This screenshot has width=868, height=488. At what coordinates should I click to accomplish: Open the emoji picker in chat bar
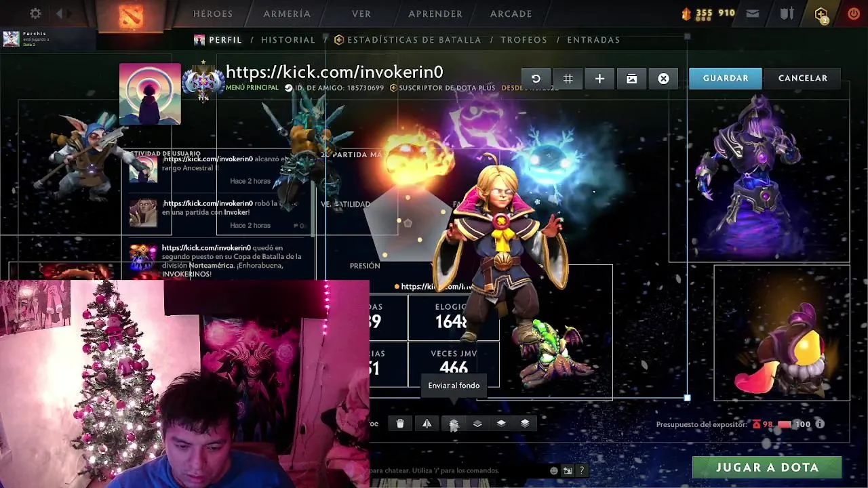point(554,470)
